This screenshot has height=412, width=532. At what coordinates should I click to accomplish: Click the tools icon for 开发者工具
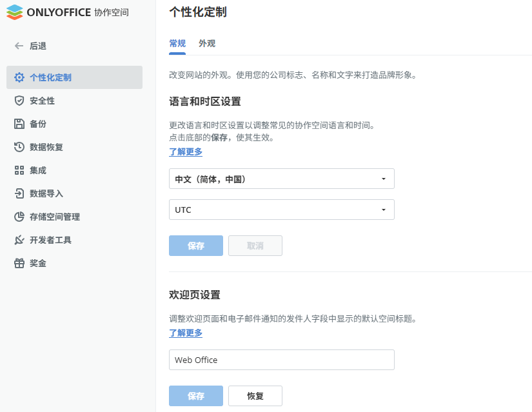19,240
